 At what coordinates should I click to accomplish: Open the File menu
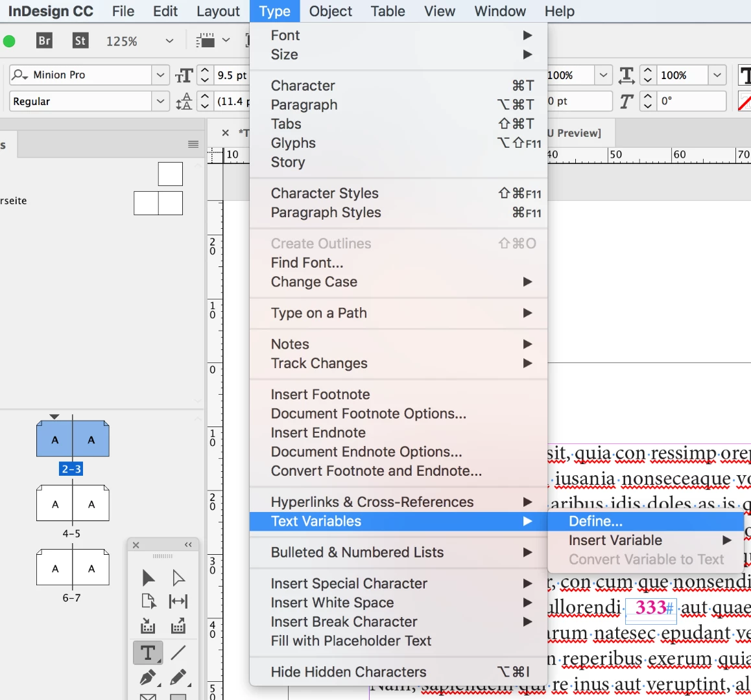(x=123, y=11)
